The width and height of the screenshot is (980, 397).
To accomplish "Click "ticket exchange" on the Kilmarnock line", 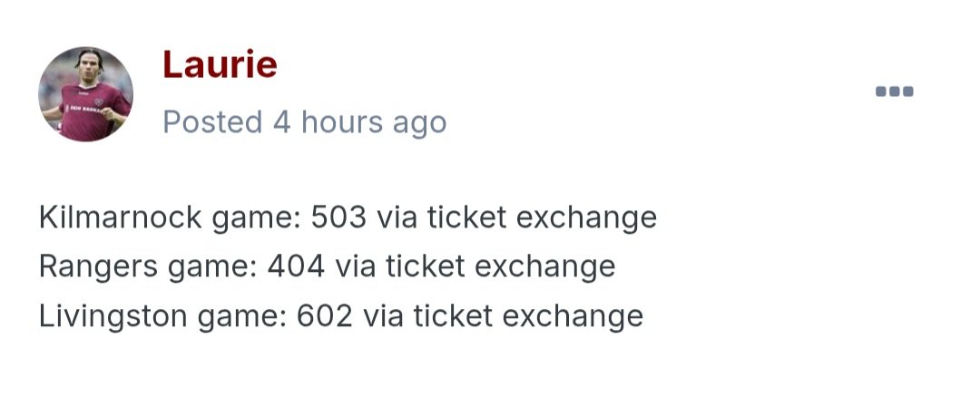I will pyautogui.click(x=541, y=218).
